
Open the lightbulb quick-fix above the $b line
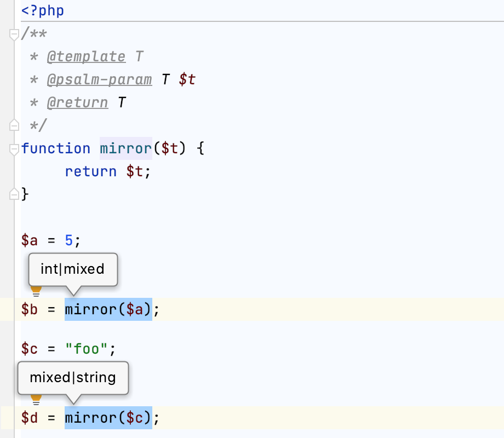point(36,289)
